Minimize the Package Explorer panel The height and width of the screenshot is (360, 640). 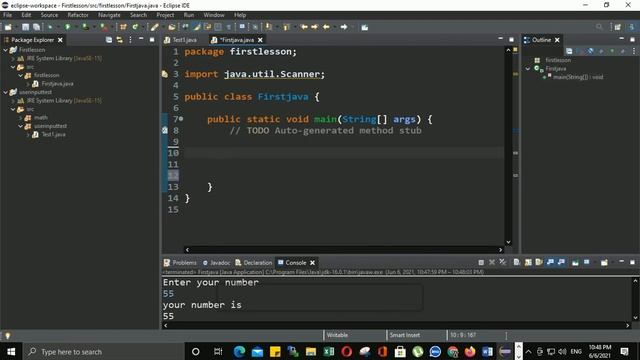[141, 39]
